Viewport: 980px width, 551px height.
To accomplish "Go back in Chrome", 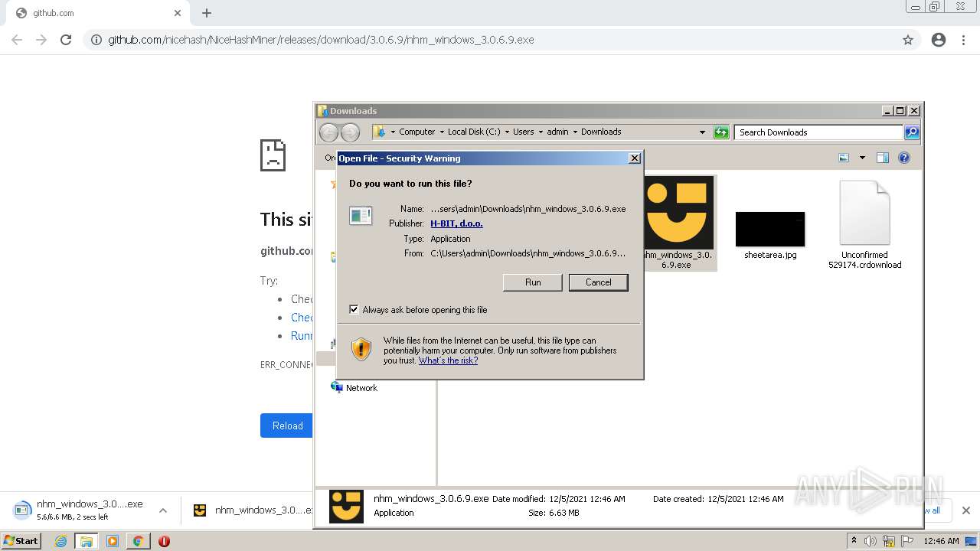I will [17, 40].
